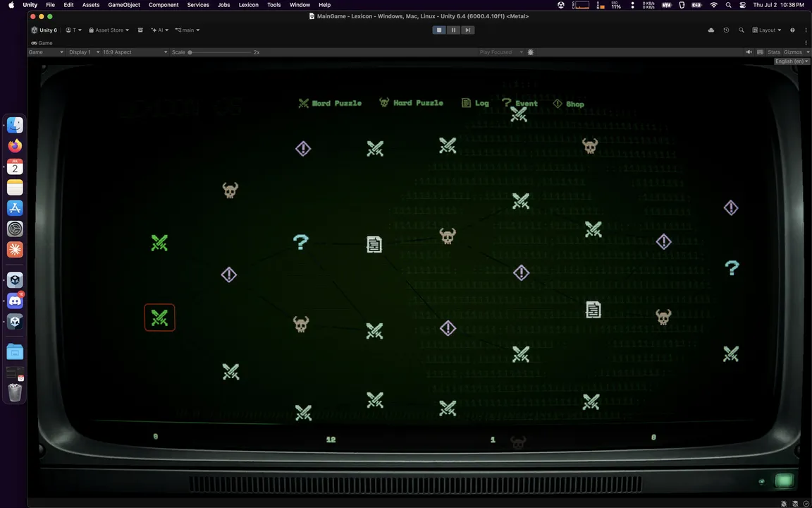Click the Scale slider handle

[x=190, y=52]
